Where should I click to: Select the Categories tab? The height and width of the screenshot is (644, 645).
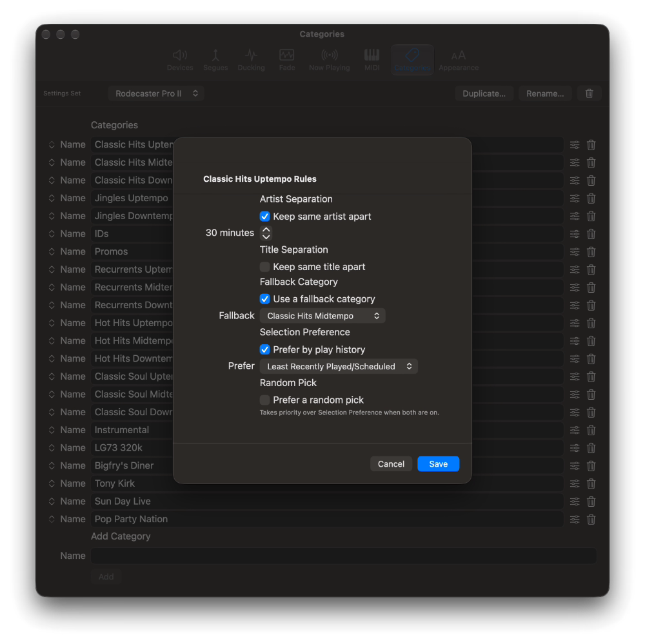point(412,60)
